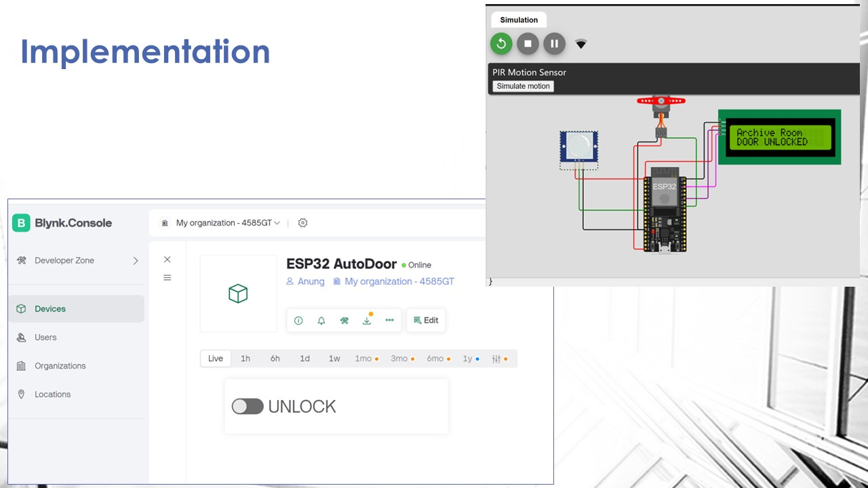Click the Implementation slide title
The height and width of the screenshot is (488, 868).
145,52
